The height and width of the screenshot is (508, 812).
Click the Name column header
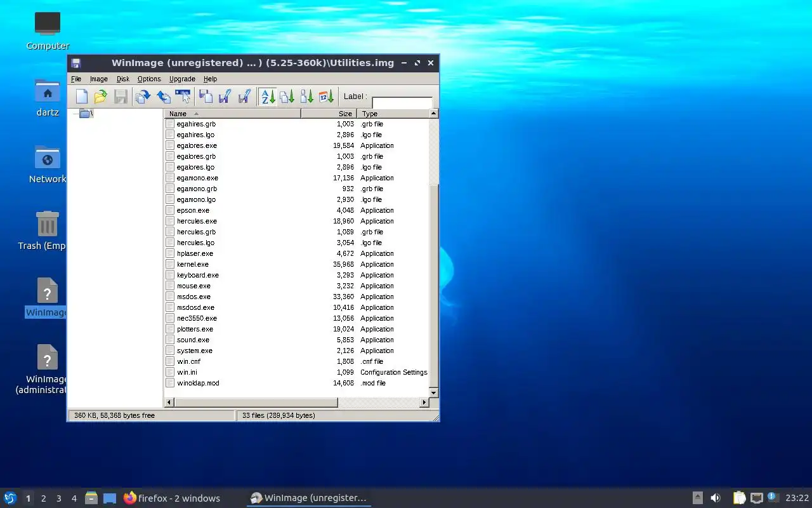232,114
